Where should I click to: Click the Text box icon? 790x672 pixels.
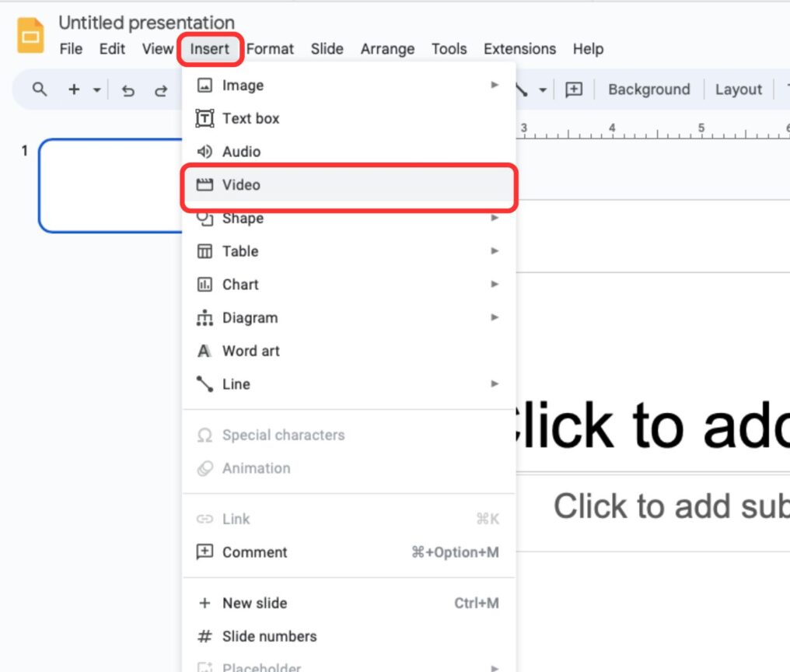pyautogui.click(x=204, y=118)
